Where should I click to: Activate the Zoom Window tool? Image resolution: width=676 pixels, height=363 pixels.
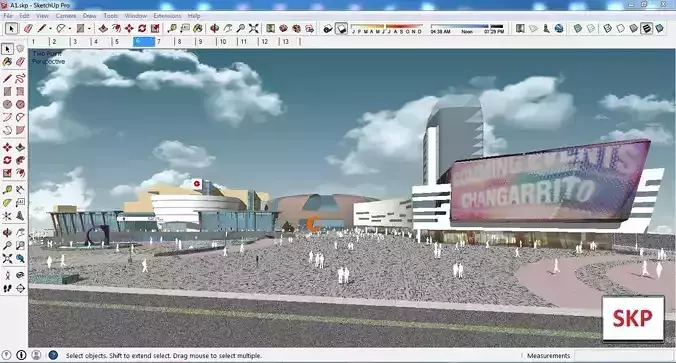(x=20, y=246)
